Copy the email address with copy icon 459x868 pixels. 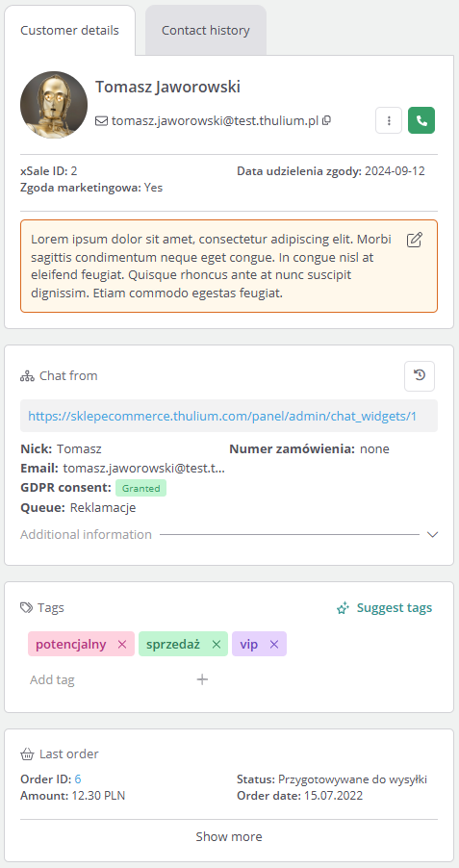click(326, 120)
